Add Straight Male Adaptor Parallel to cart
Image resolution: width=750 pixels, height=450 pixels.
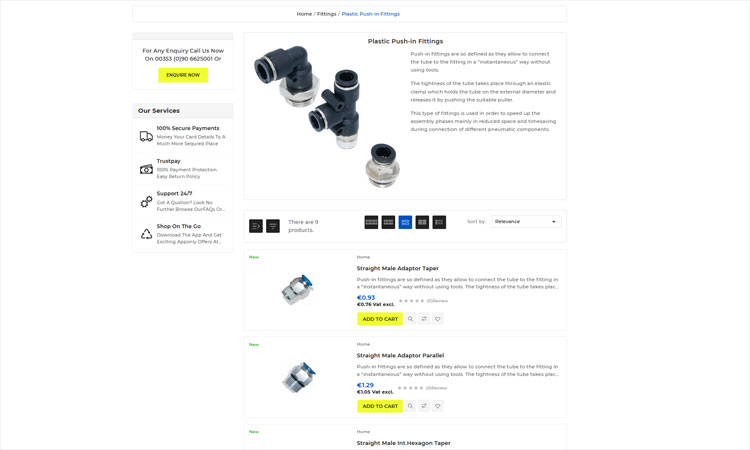[x=380, y=406]
